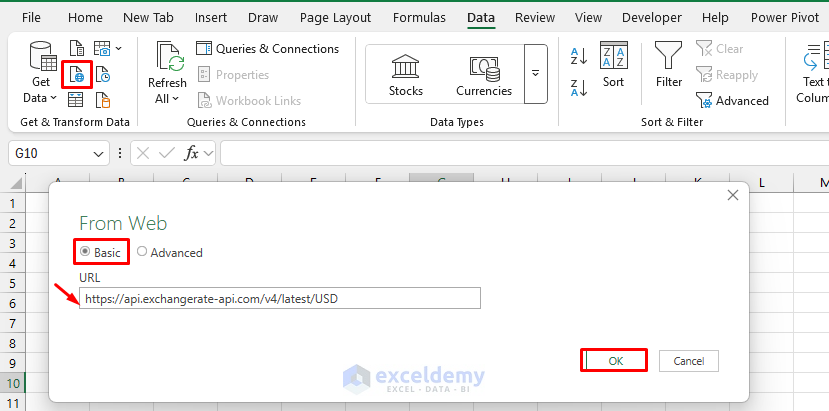Select the Advanced radio button

pyautogui.click(x=142, y=252)
